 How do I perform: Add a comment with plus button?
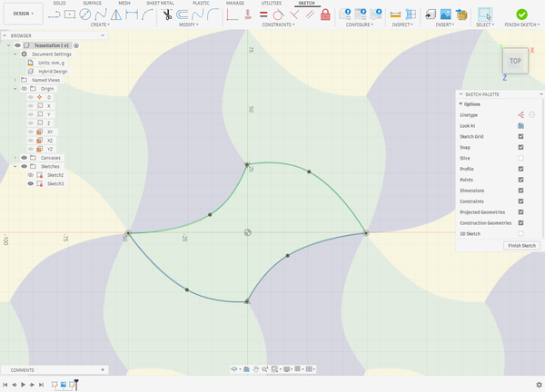pos(103,370)
